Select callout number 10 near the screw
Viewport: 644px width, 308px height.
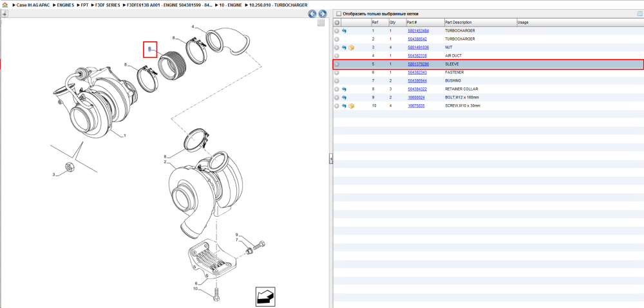coord(196,289)
